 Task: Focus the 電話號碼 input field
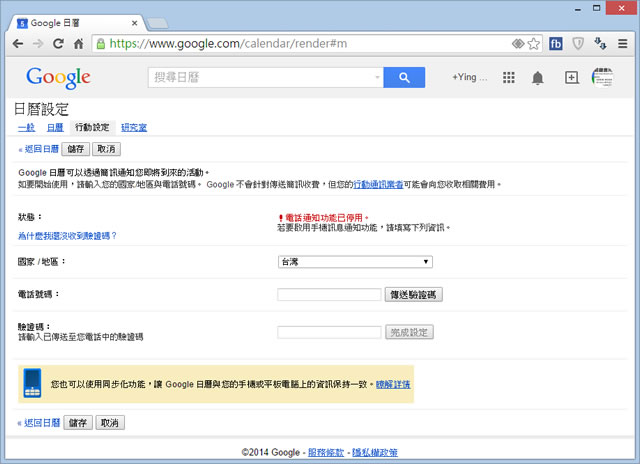pyautogui.click(x=329, y=295)
